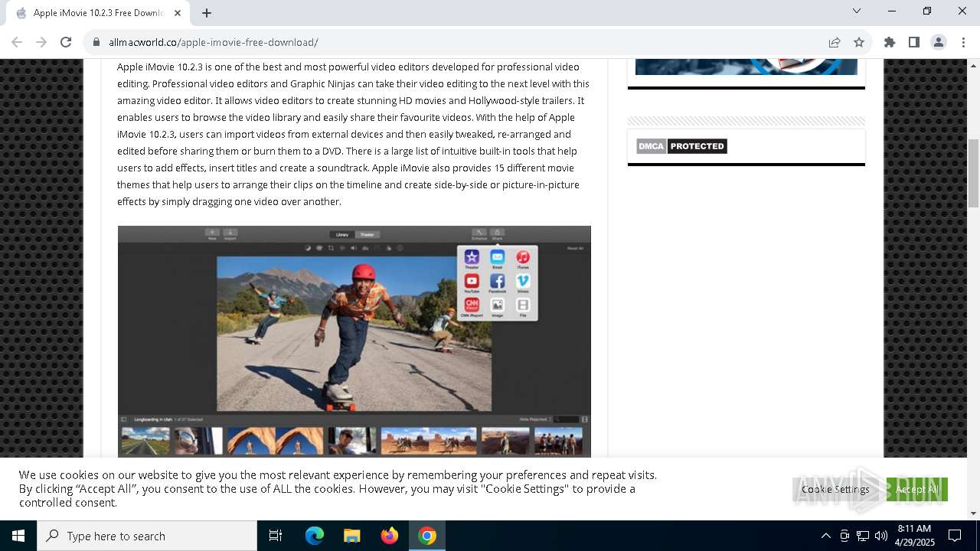980x551 pixels.
Task: Open the Chrome profile avatar
Action: point(939,42)
